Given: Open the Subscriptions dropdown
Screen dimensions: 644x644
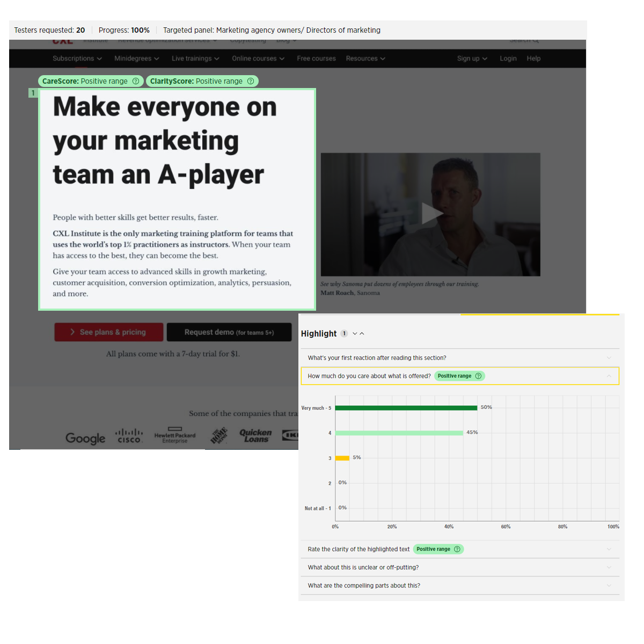Looking at the screenshot, I should pos(77,58).
